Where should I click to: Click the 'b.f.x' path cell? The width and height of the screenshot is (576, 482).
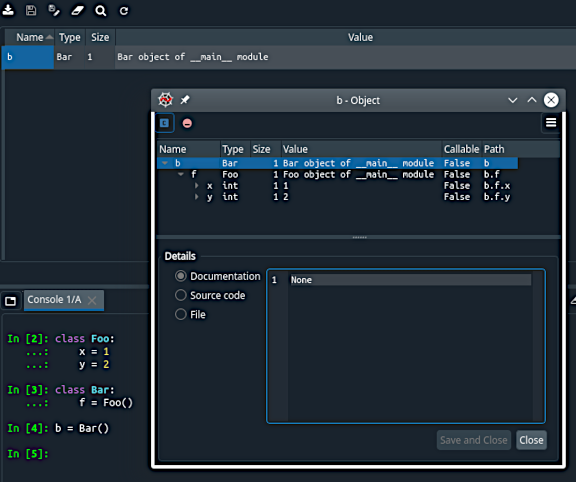pos(497,186)
